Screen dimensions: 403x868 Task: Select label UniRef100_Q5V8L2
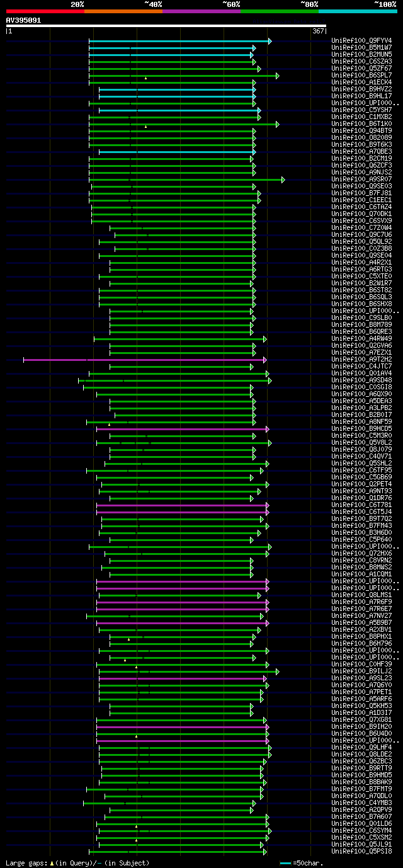point(361,443)
